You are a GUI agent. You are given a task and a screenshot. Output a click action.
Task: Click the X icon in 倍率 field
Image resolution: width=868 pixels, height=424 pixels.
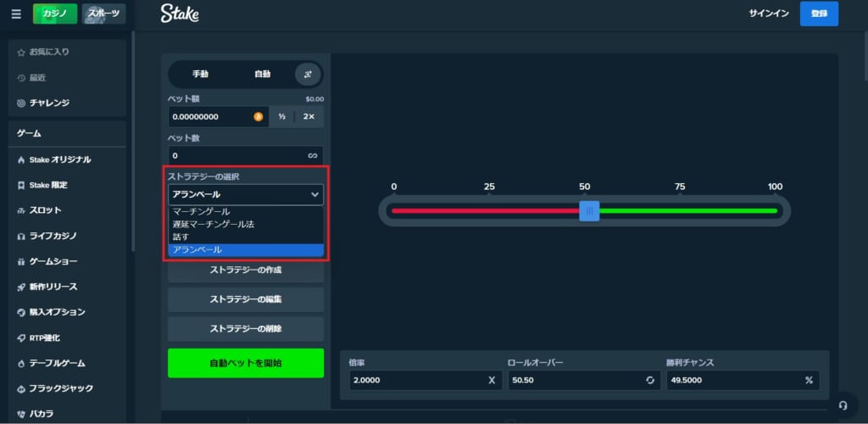pos(492,380)
